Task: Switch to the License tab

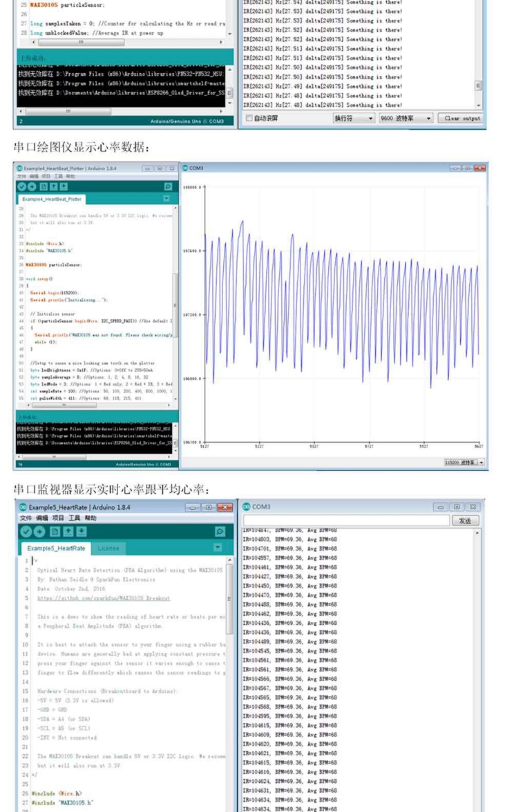Action: click(x=108, y=548)
